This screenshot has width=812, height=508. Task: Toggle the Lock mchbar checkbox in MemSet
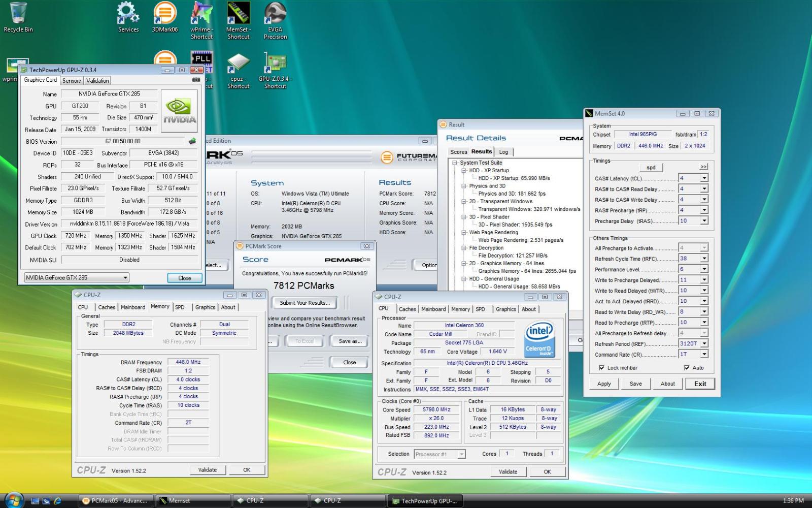click(601, 368)
